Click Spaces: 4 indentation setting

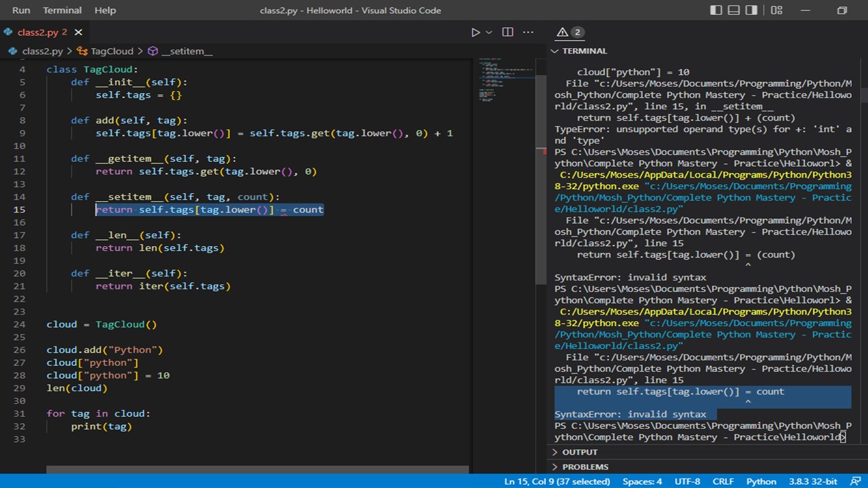coord(642,481)
